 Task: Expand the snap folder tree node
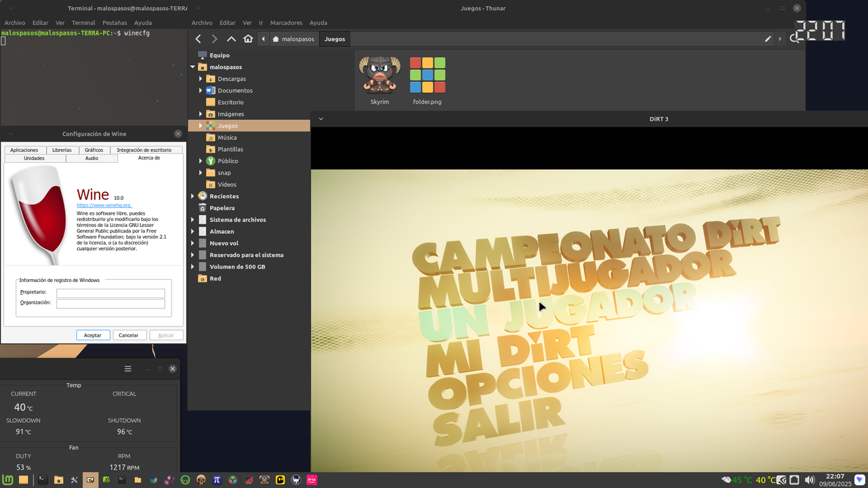click(201, 173)
